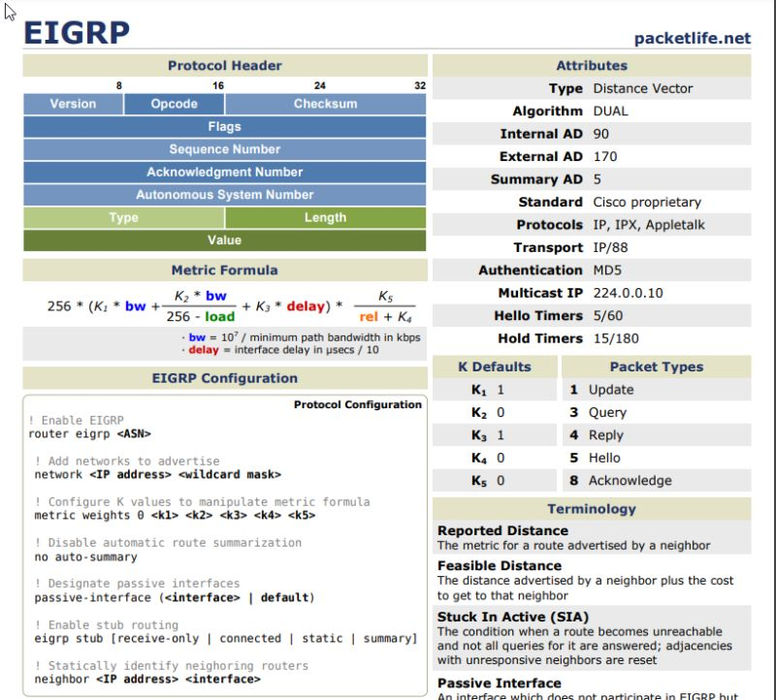Click the Passive Interface term
The width and height of the screenshot is (776, 700).
click(500, 684)
